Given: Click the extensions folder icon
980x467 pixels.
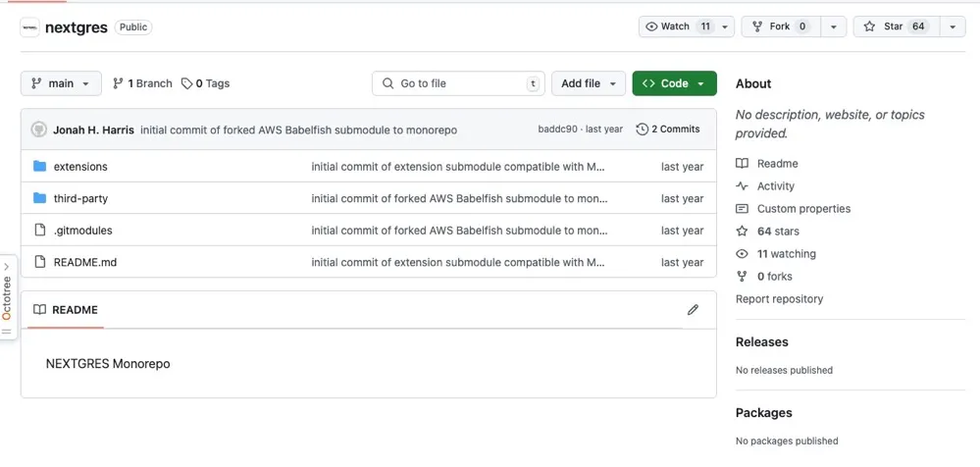Looking at the screenshot, I should (40, 167).
